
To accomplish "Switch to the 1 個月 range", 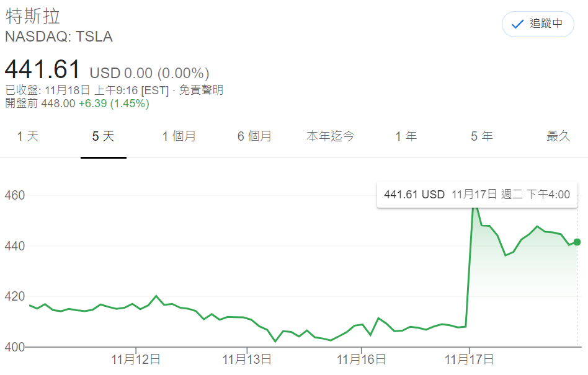I will click(179, 136).
